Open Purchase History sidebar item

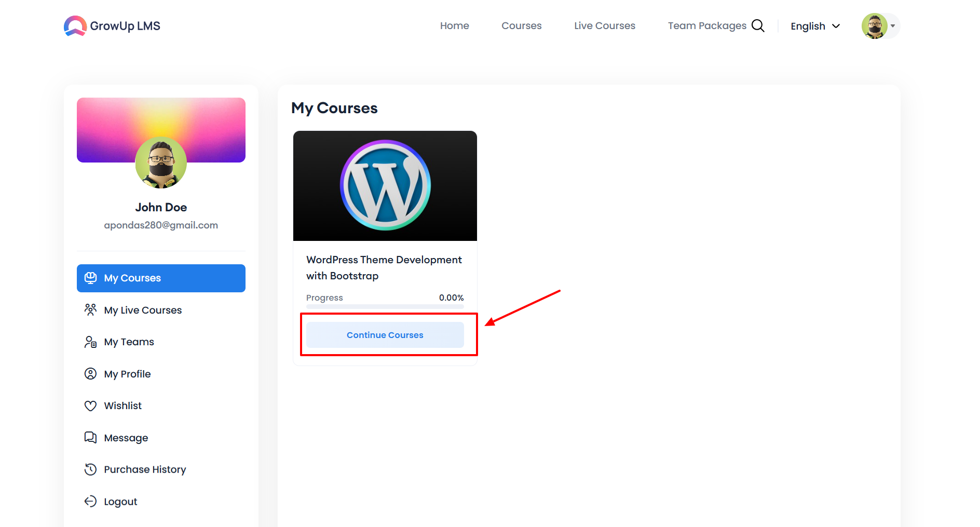click(161, 469)
